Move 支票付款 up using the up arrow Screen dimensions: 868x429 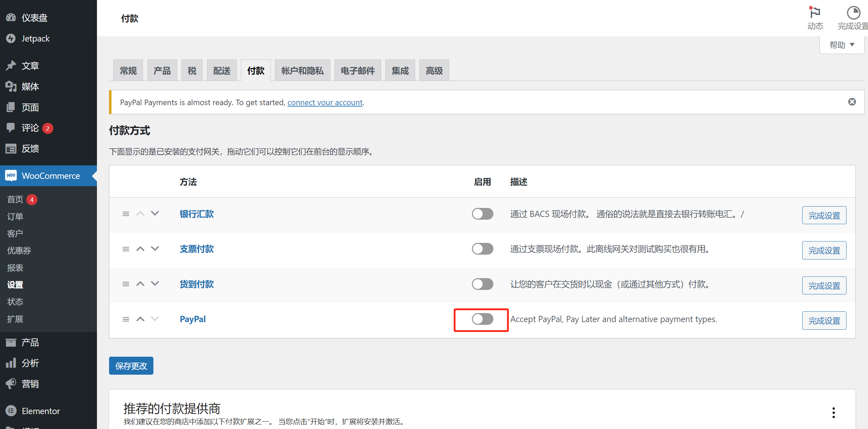(x=140, y=248)
